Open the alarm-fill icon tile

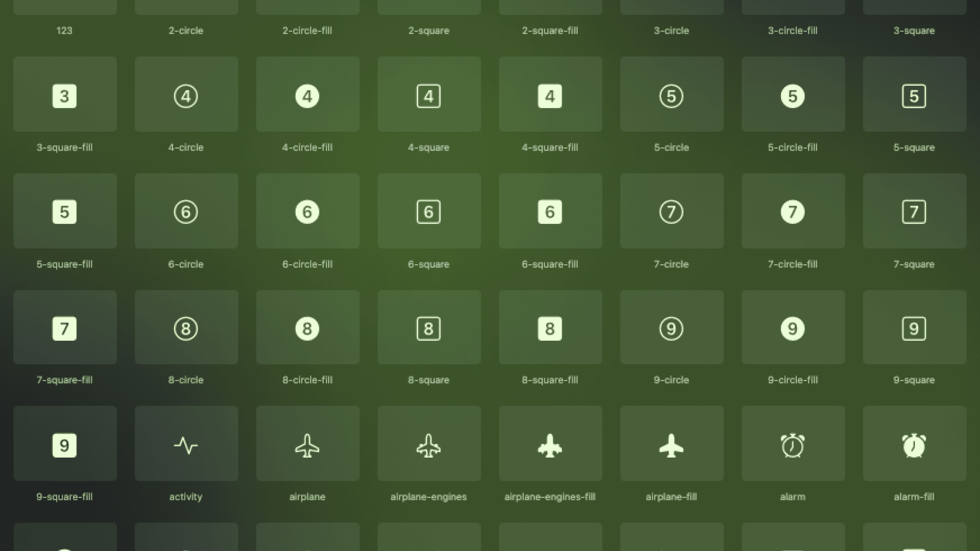click(914, 445)
